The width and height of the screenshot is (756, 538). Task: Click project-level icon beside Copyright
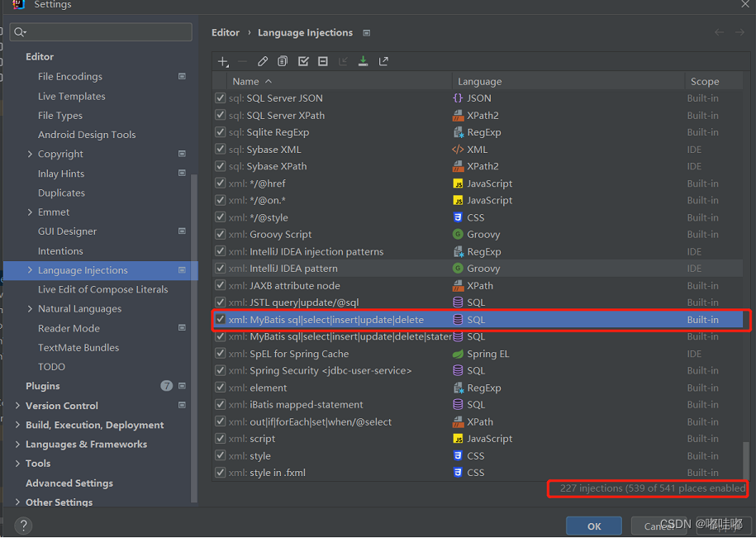click(x=182, y=154)
